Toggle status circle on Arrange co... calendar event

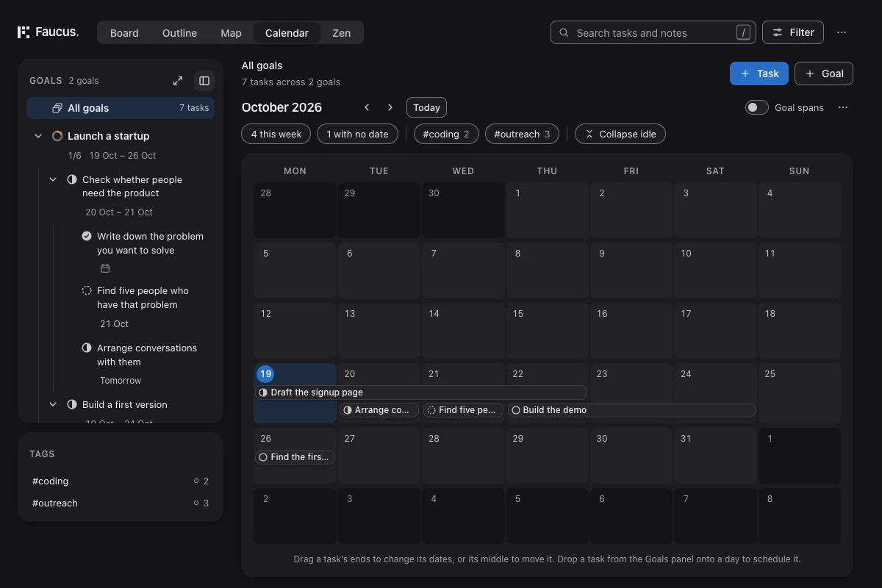(348, 410)
